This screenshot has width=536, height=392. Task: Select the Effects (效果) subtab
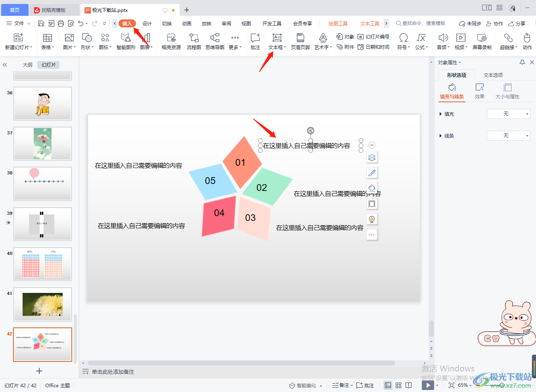point(480,91)
